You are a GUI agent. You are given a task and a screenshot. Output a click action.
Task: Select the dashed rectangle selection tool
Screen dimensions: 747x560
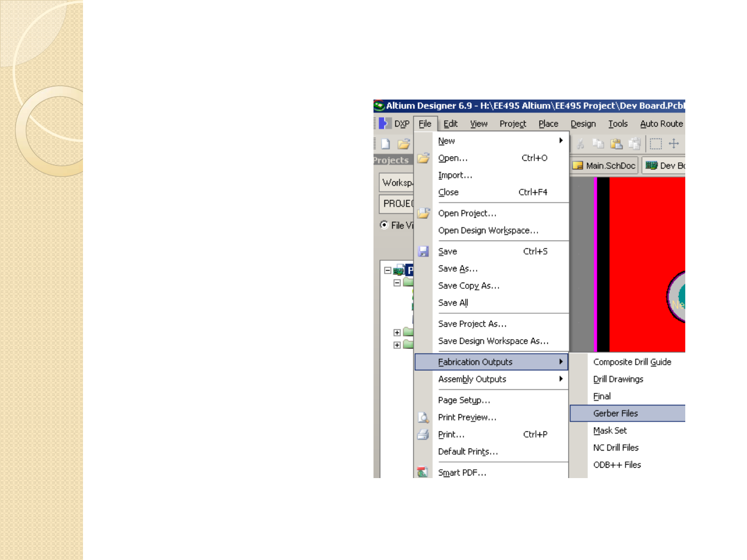pos(656,144)
